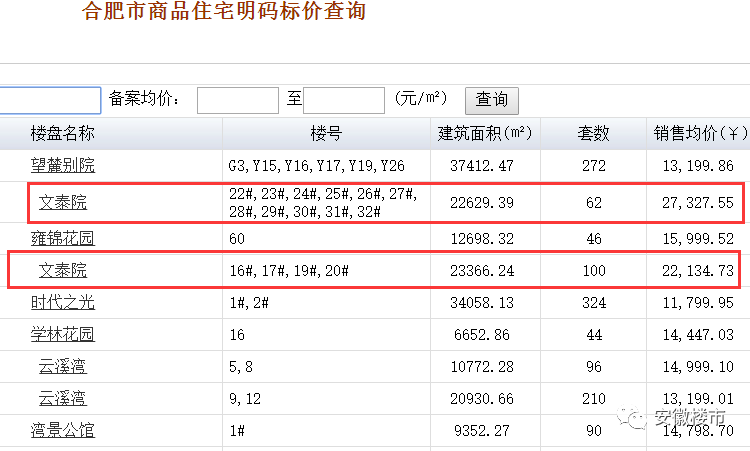Select building cell 1#,2# of 时代之光

click(249, 303)
